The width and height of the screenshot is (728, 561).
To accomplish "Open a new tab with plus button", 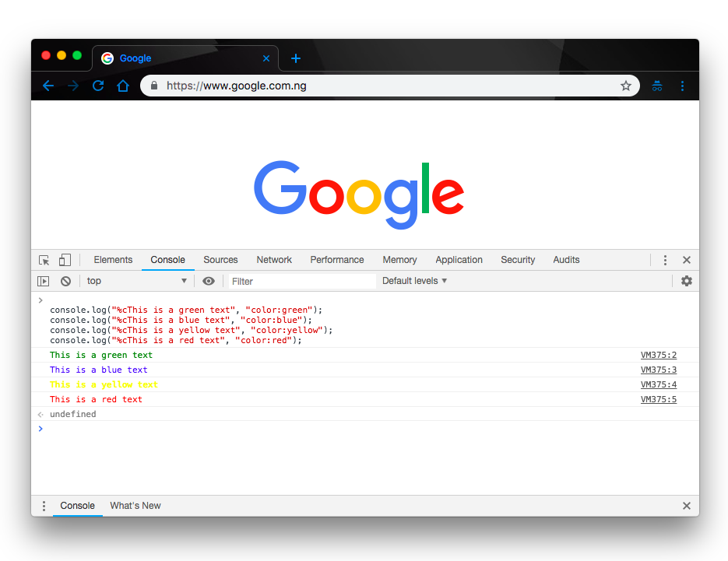I will click(296, 58).
